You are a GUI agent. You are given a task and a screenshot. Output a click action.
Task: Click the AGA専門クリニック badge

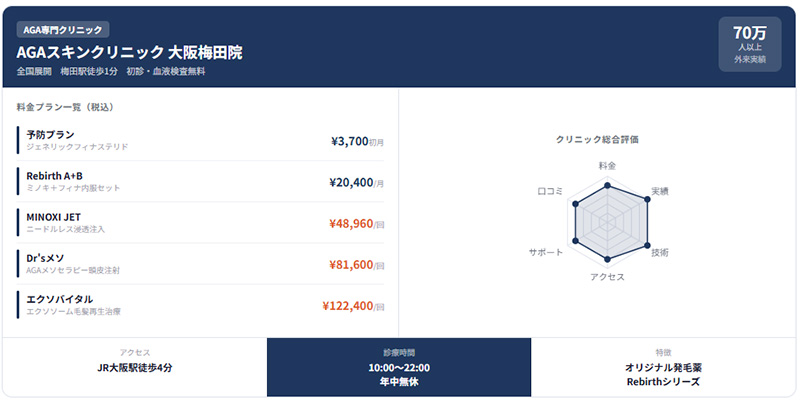(x=63, y=30)
